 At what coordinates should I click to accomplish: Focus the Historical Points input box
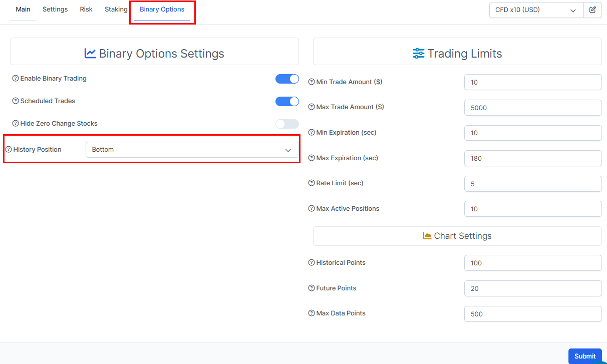(x=532, y=263)
